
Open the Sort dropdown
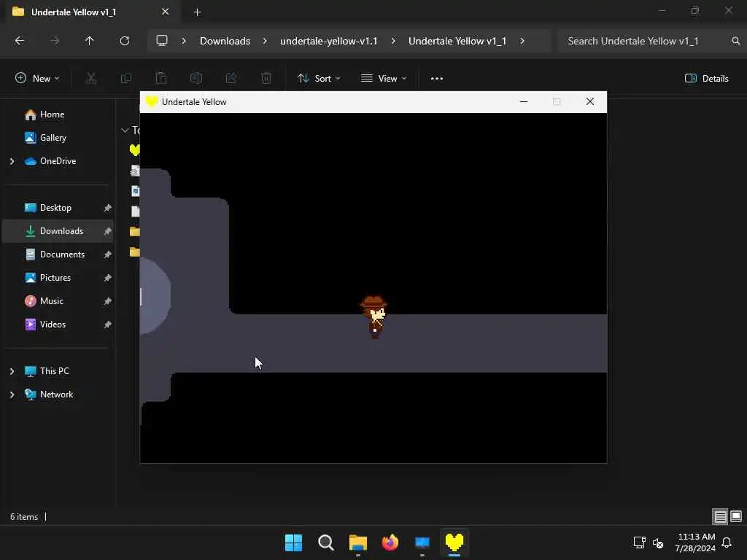pos(319,79)
